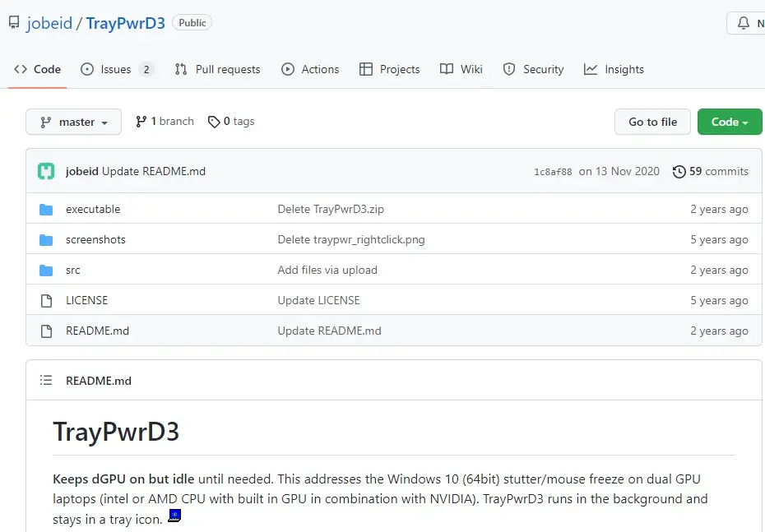This screenshot has width=765, height=532.
Task: Click the Issues count badge showing 2
Action: click(x=146, y=69)
